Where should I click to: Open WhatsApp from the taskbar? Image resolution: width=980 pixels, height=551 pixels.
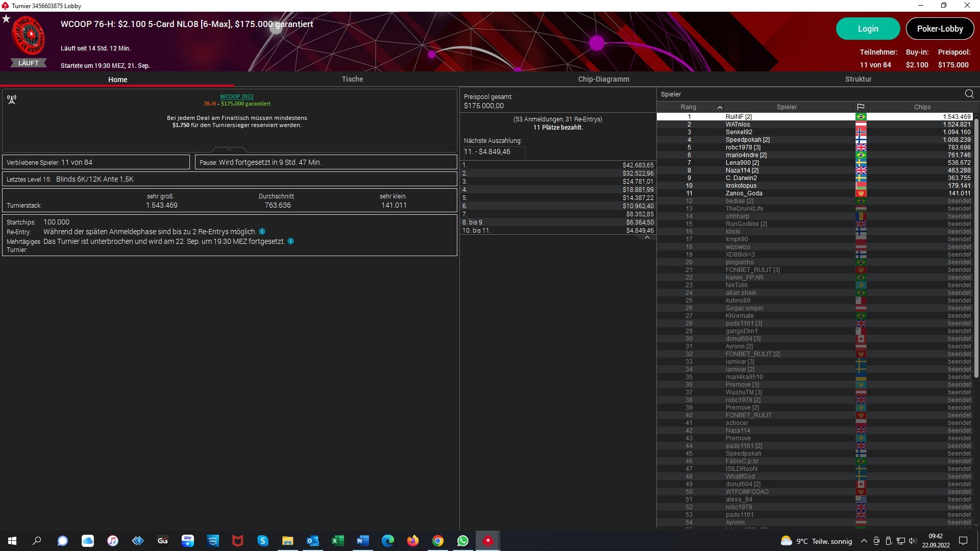click(x=462, y=541)
